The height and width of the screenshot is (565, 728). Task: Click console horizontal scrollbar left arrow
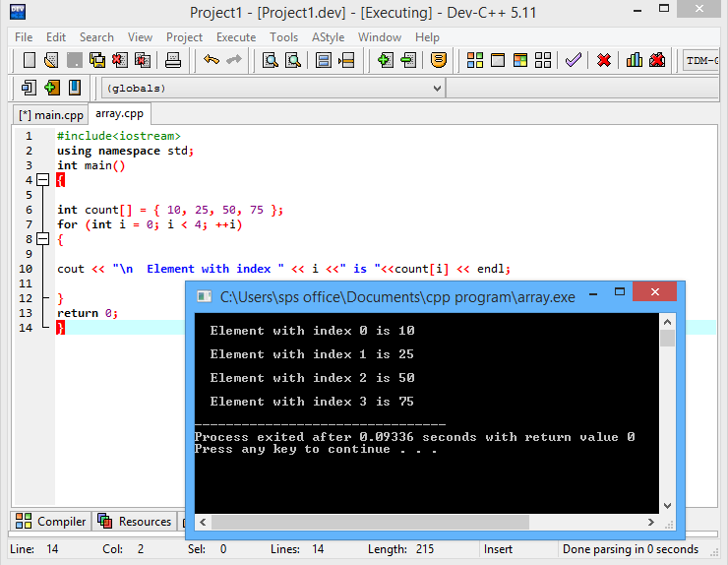tap(203, 522)
